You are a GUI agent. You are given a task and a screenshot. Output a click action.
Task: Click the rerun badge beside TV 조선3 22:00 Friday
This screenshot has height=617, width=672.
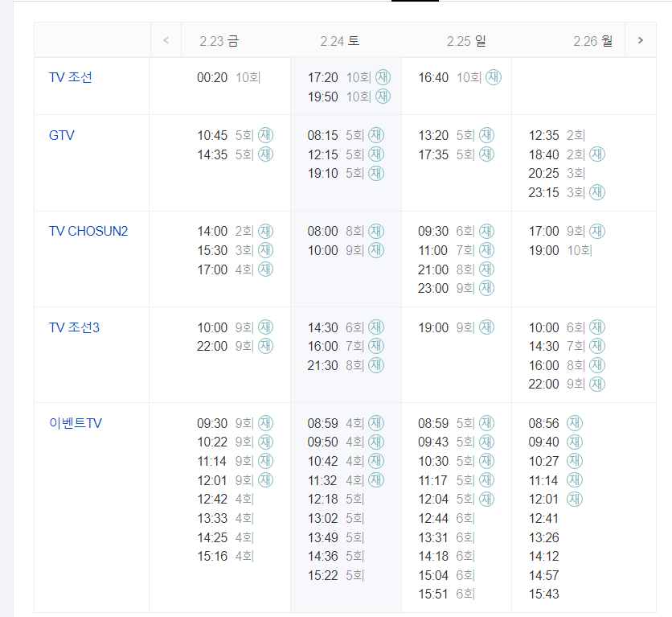[265, 346]
